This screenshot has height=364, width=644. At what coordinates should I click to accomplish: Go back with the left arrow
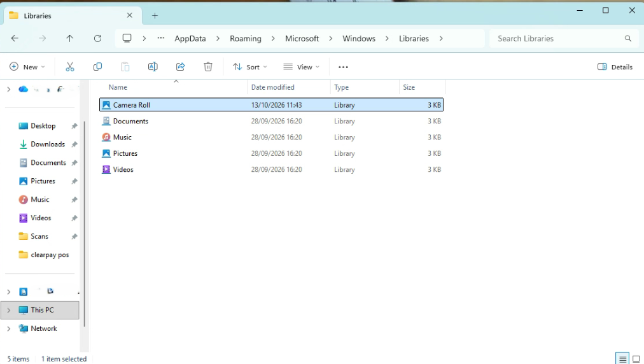[x=15, y=38]
